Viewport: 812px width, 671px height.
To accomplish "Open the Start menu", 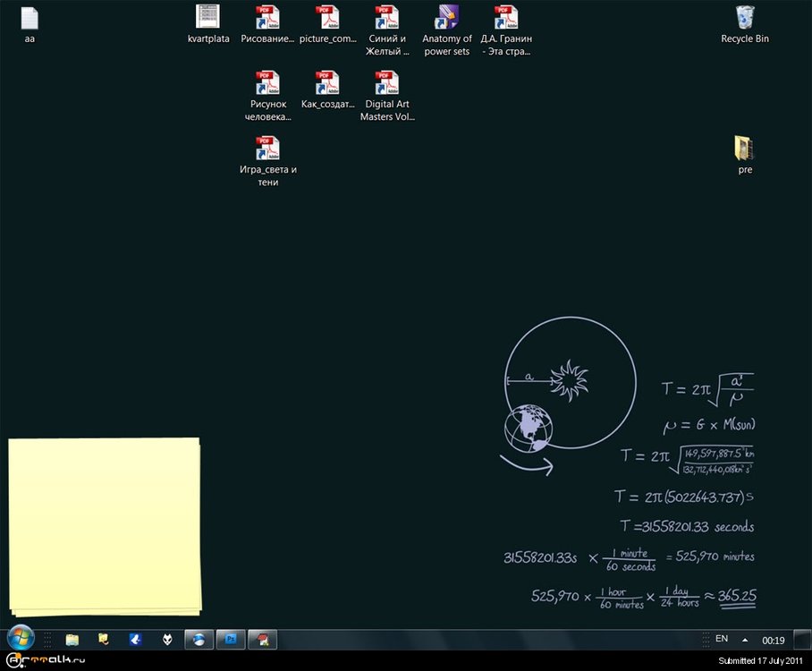I will (20, 639).
